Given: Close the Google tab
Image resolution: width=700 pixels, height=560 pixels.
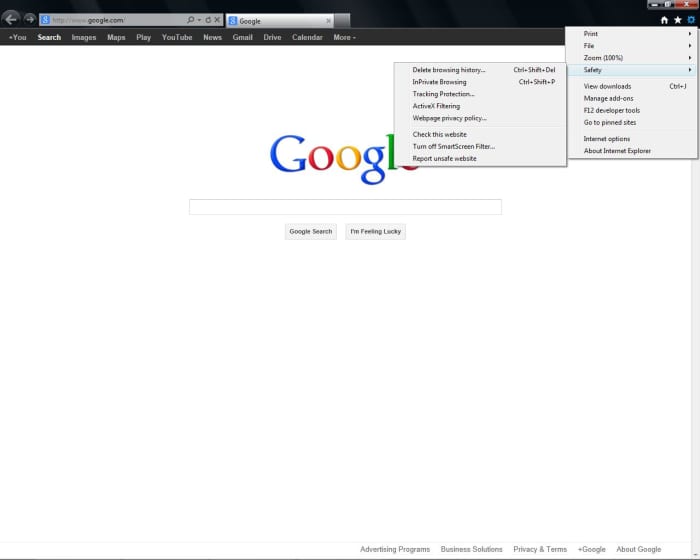Looking at the screenshot, I should click(329, 21).
